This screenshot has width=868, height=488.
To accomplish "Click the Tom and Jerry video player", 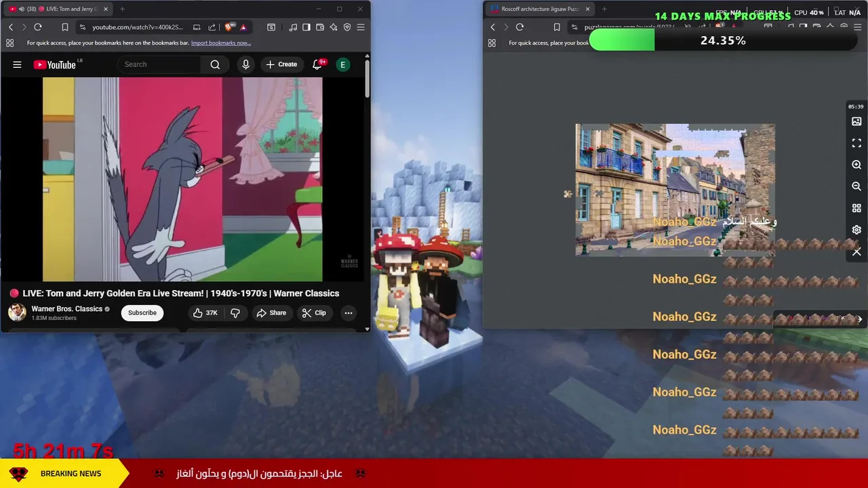I will tap(182, 179).
